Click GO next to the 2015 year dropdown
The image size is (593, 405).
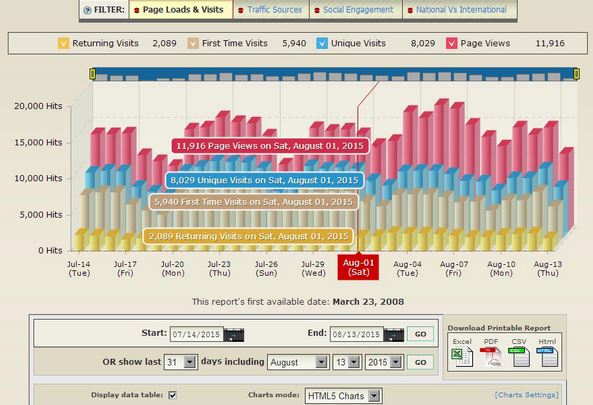pyautogui.click(x=420, y=362)
